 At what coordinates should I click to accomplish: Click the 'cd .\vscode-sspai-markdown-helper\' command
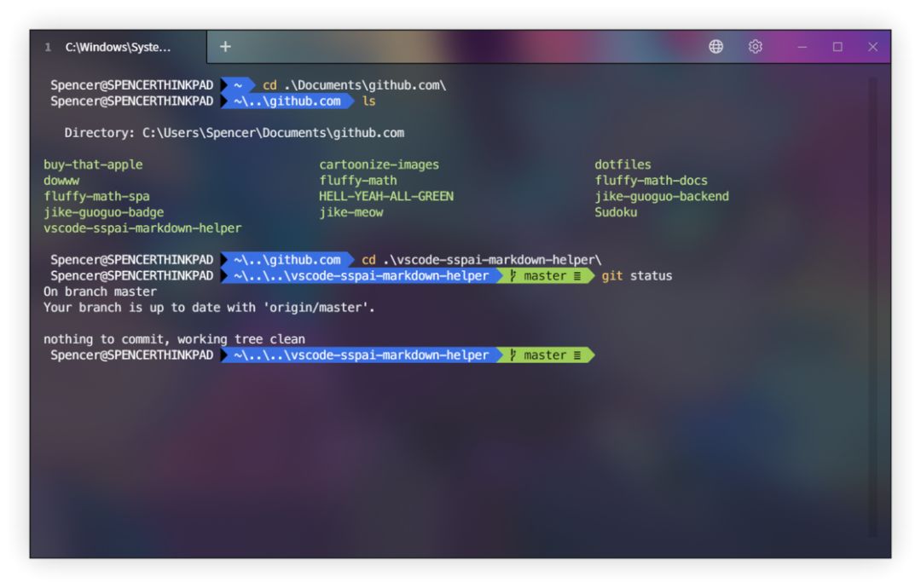coord(481,259)
